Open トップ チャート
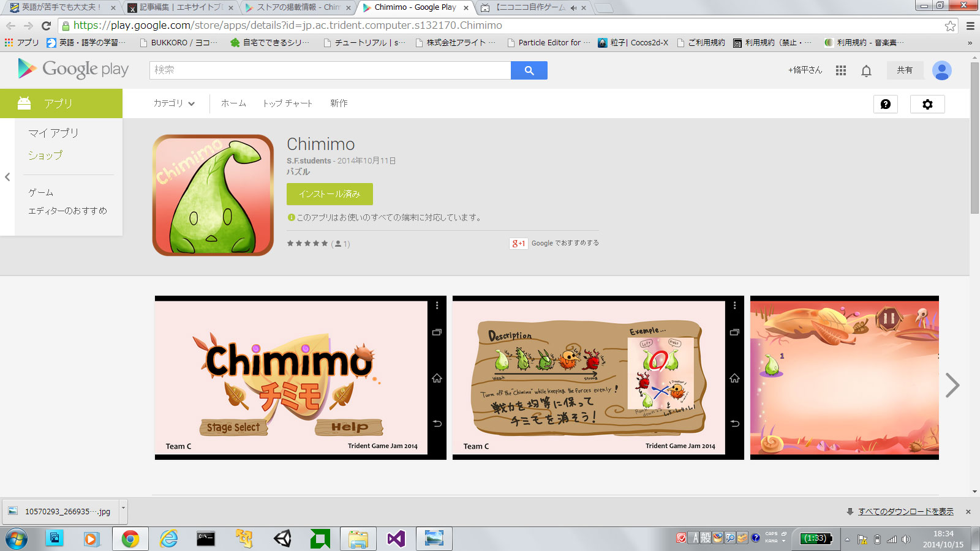980x551 pixels. tap(287, 103)
